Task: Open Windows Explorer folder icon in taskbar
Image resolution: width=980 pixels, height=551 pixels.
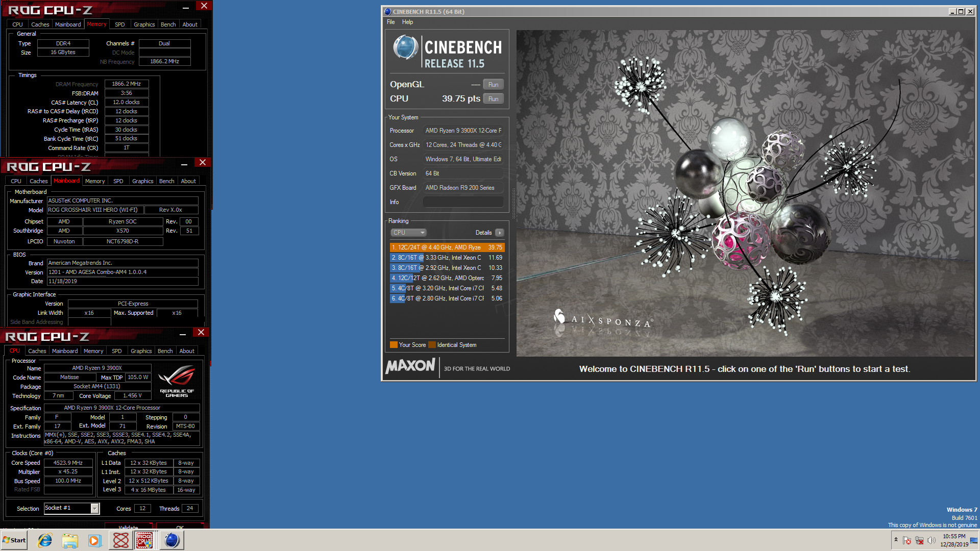Action: pyautogui.click(x=70, y=540)
